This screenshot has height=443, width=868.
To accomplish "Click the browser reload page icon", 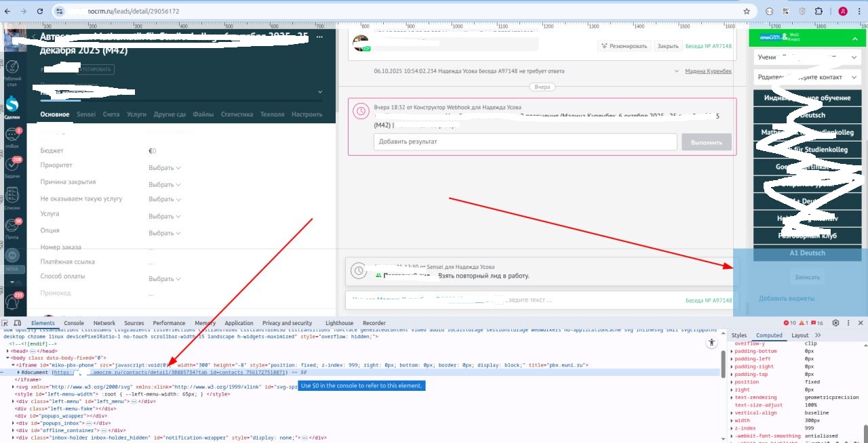I will 40,12.
